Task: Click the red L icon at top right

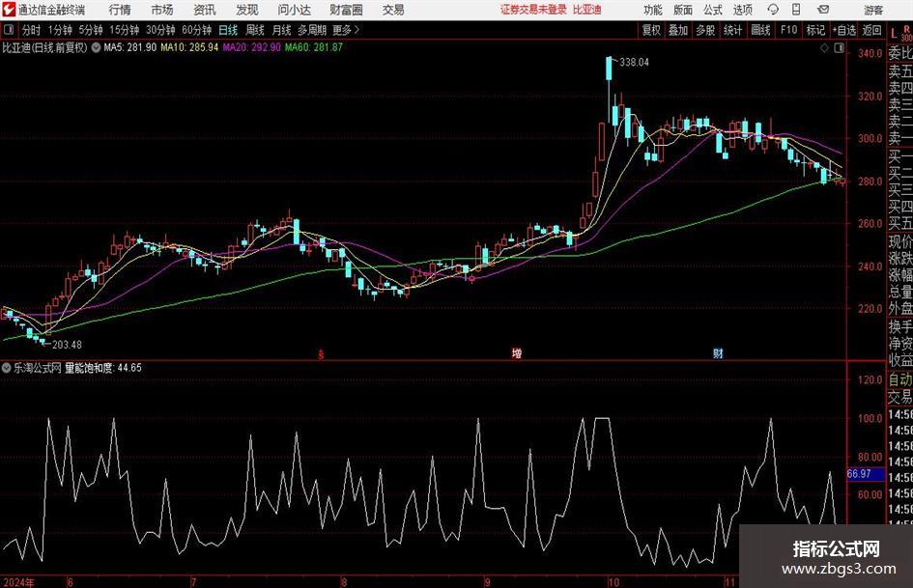Action: click(894, 33)
